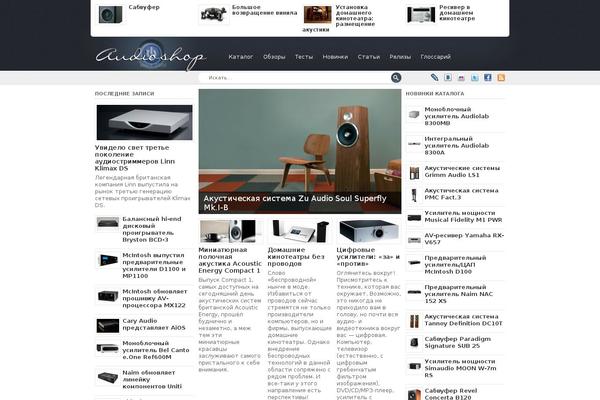Click the Grimm Audio LS1 product icon
Viewport: 600px width, 400px height.
[x=414, y=173]
